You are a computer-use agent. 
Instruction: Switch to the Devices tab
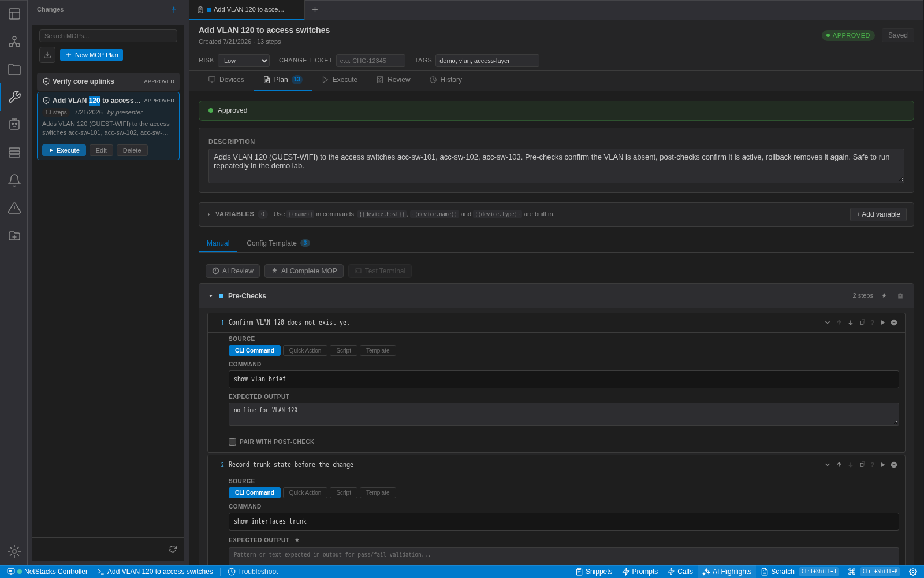(x=226, y=80)
